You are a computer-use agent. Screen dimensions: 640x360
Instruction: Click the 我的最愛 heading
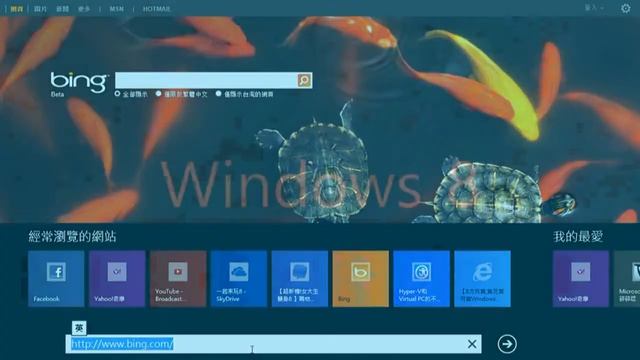tap(578, 236)
